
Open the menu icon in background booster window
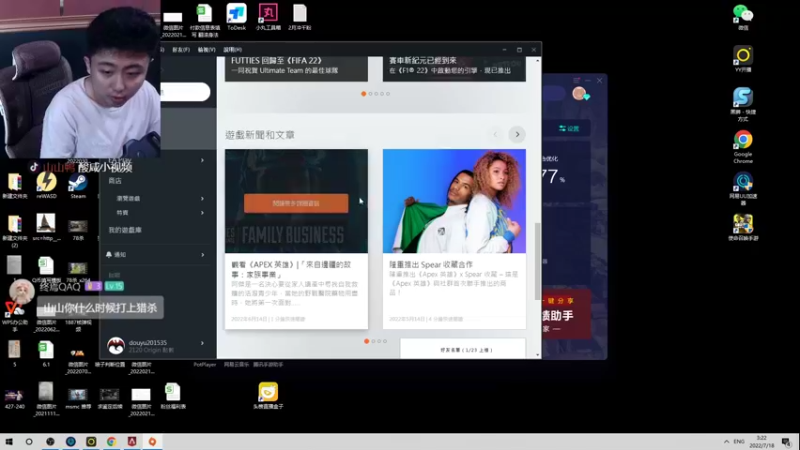tap(577, 80)
